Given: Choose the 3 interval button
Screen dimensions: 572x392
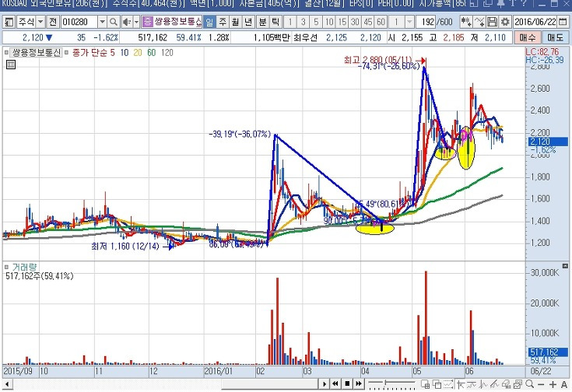Looking at the screenshot, I should point(303,23).
